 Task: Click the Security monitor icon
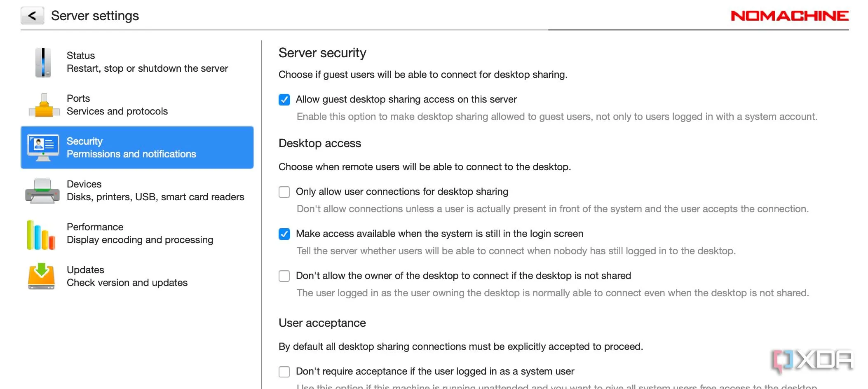[43, 148]
